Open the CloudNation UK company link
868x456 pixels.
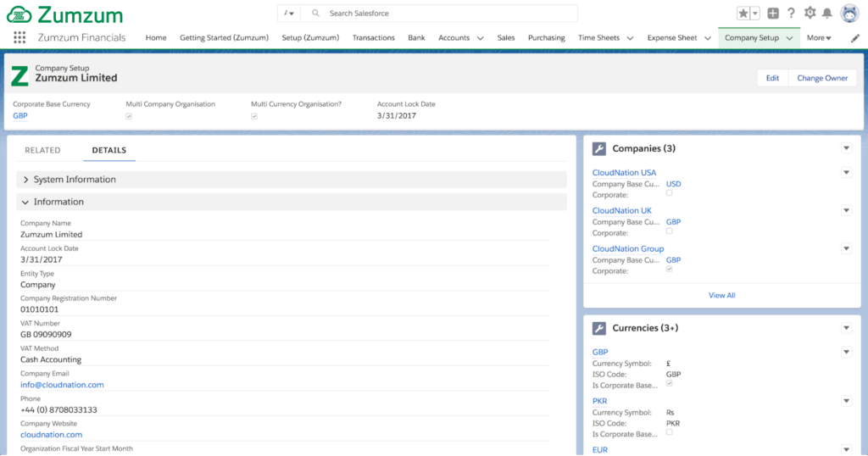(621, 210)
